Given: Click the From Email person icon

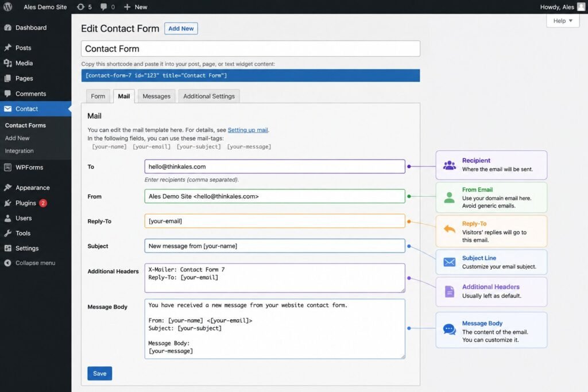Looking at the screenshot, I should point(449,197).
